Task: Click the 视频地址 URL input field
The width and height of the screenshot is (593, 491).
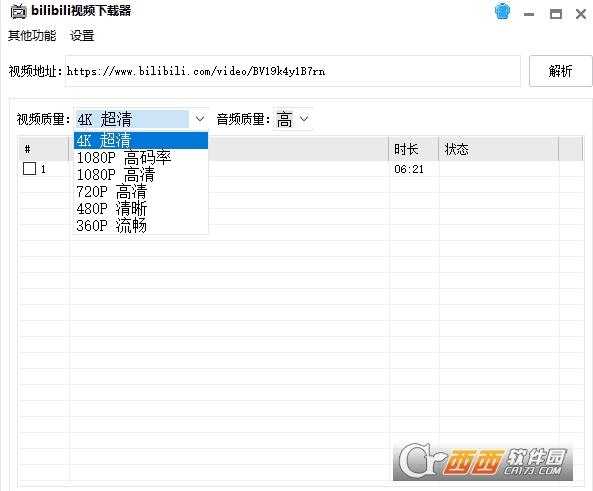Action: [x=293, y=71]
